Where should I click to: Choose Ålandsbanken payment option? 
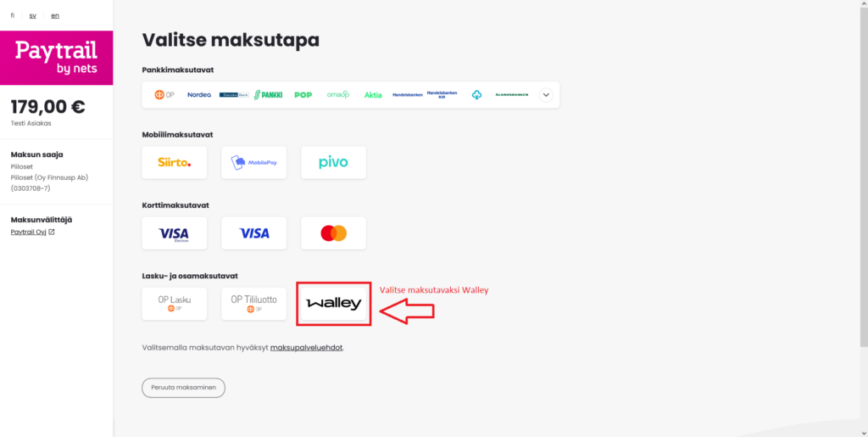(512, 95)
